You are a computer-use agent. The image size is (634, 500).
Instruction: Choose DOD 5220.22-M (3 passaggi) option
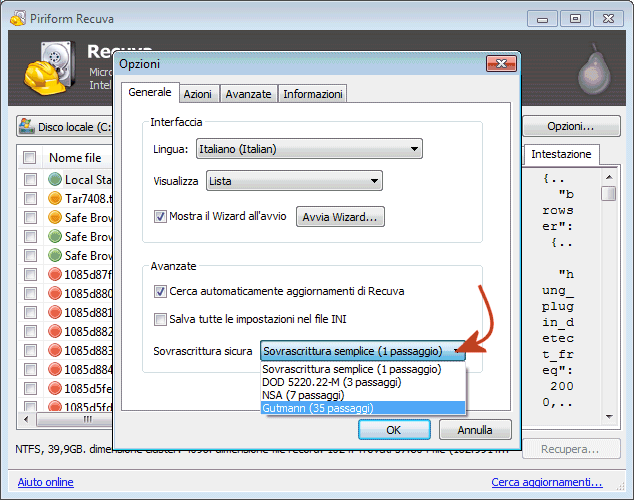(363, 382)
